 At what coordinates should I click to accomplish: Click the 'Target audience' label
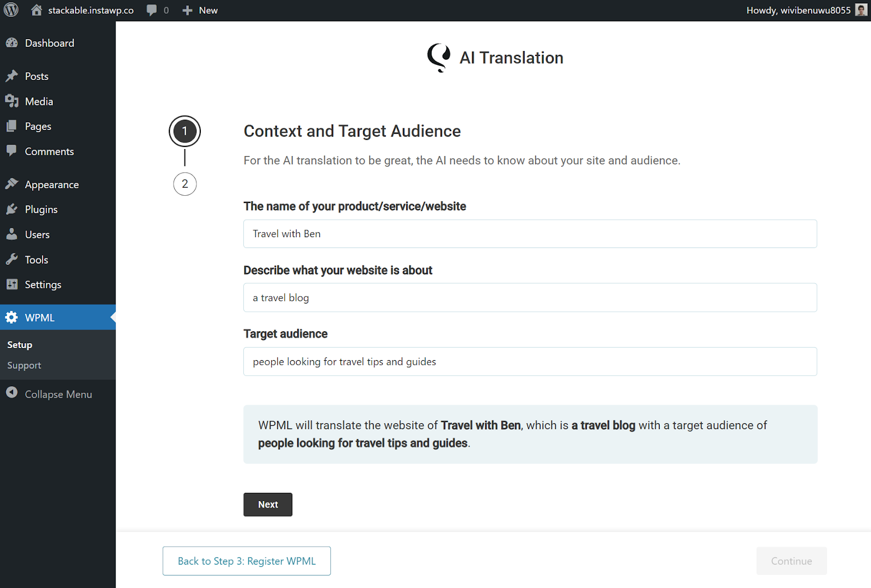[286, 334]
